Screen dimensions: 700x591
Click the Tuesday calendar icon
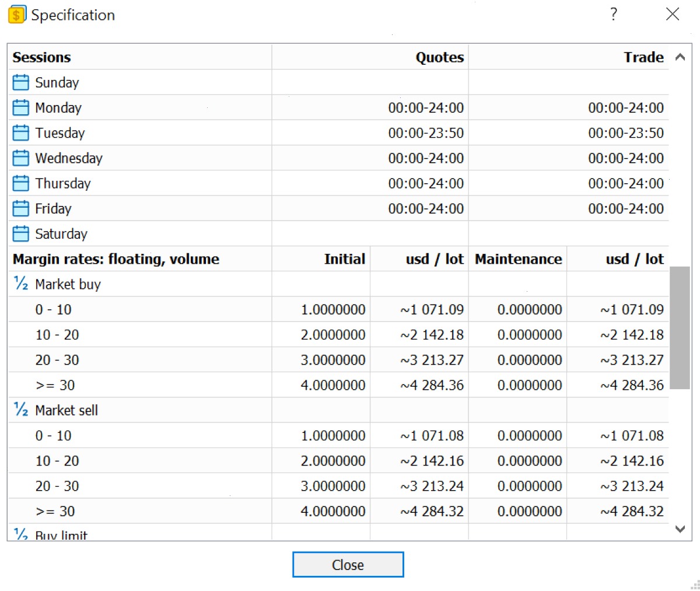coord(20,133)
